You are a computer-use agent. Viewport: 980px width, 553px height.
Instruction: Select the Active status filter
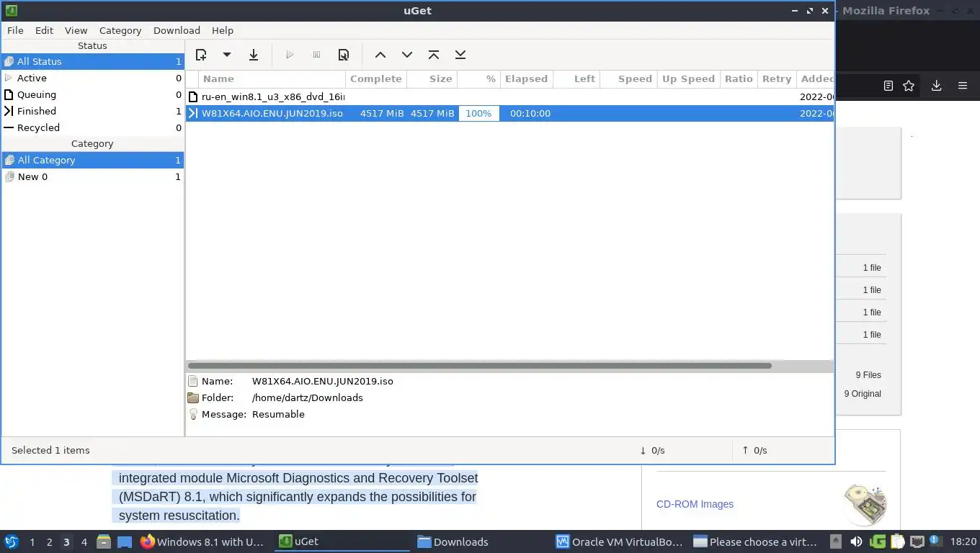92,78
